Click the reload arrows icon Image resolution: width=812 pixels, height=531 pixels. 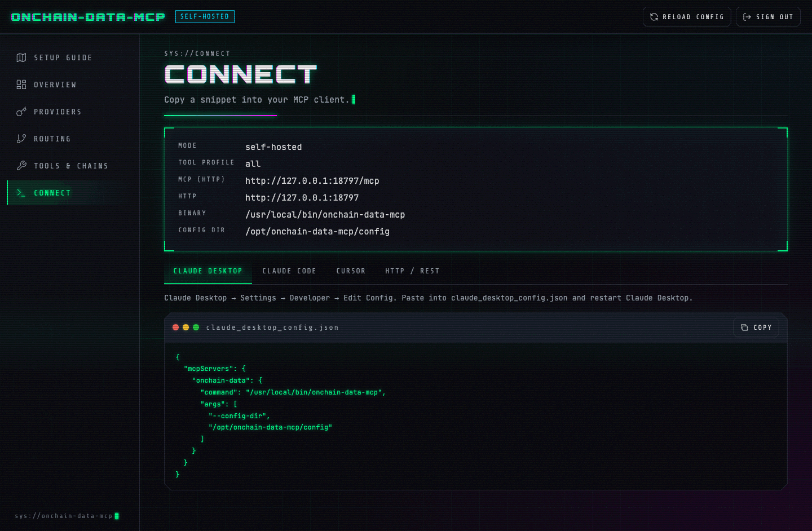(654, 17)
